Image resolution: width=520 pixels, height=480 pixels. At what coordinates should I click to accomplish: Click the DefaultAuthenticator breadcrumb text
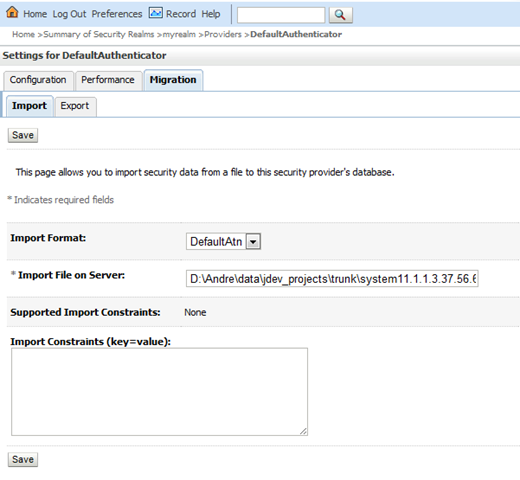[x=296, y=34]
